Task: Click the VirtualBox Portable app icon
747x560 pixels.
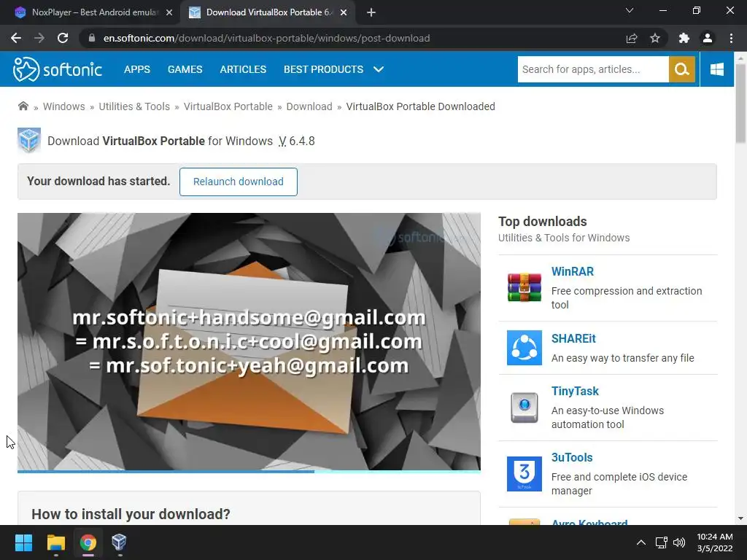Action: tap(29, 141)
